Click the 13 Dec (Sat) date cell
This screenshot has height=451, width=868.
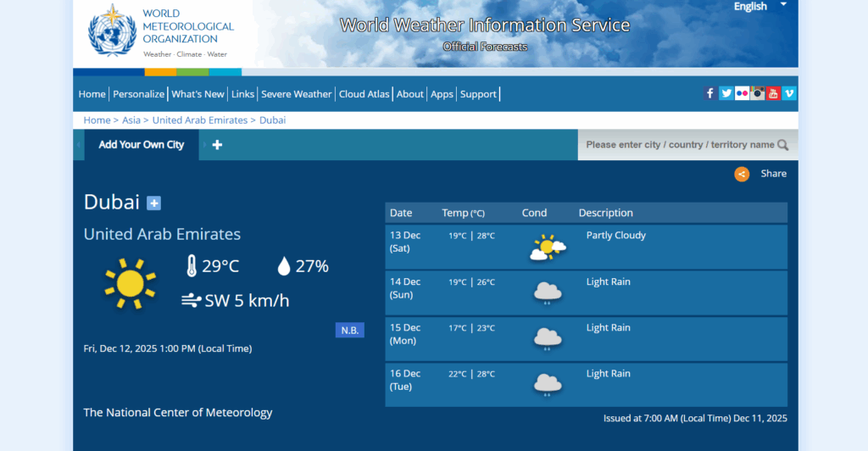tap(405, 242)
